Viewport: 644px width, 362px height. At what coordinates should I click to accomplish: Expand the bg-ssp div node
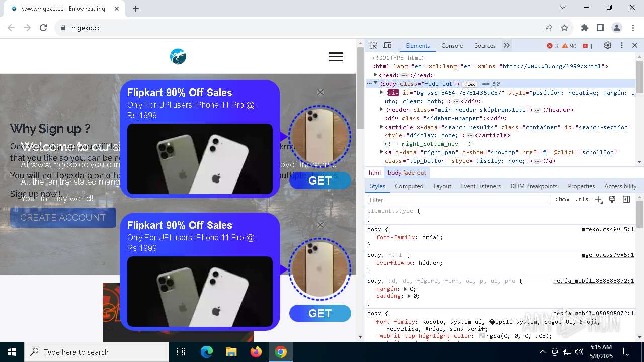pyautogui.click(x=381, y=92)
